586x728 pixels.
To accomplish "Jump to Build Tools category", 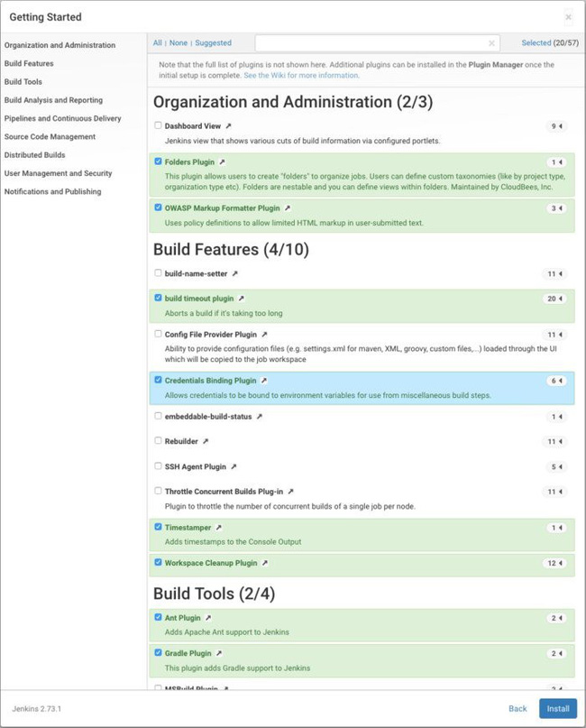I will (23, 82).
